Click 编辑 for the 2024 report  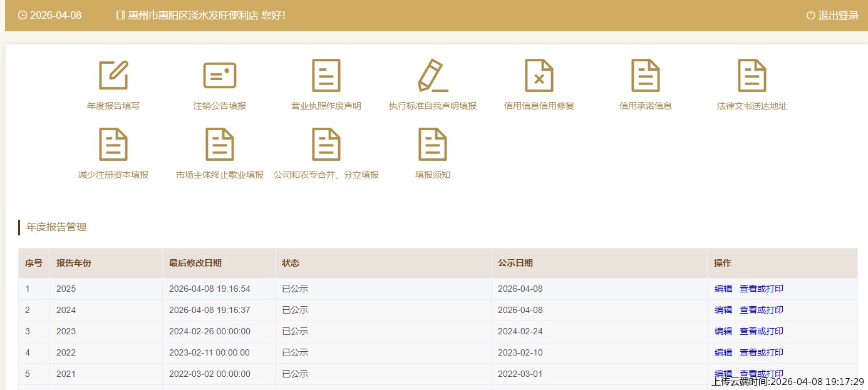click(723, 310)
